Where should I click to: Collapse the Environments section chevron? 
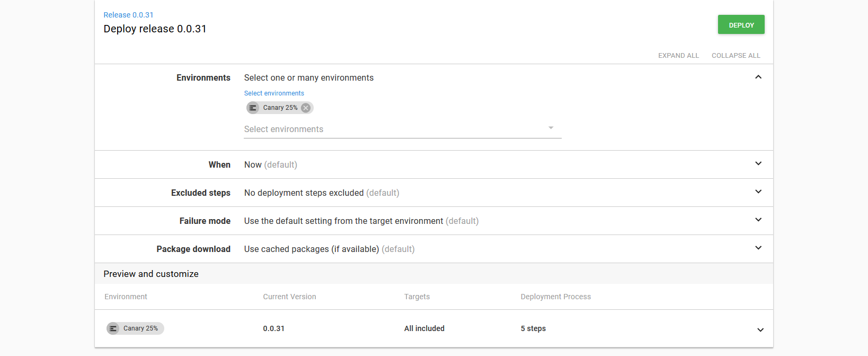[x=758, y=77]
